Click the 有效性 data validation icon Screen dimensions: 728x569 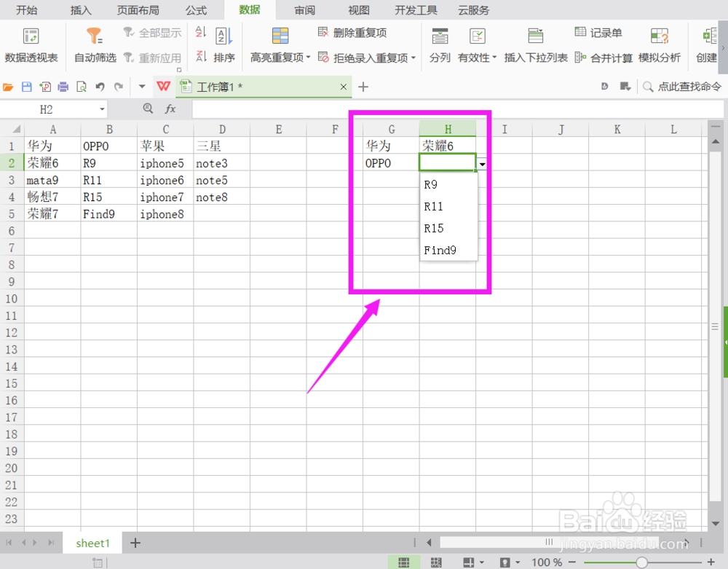[x=478, y=36]
